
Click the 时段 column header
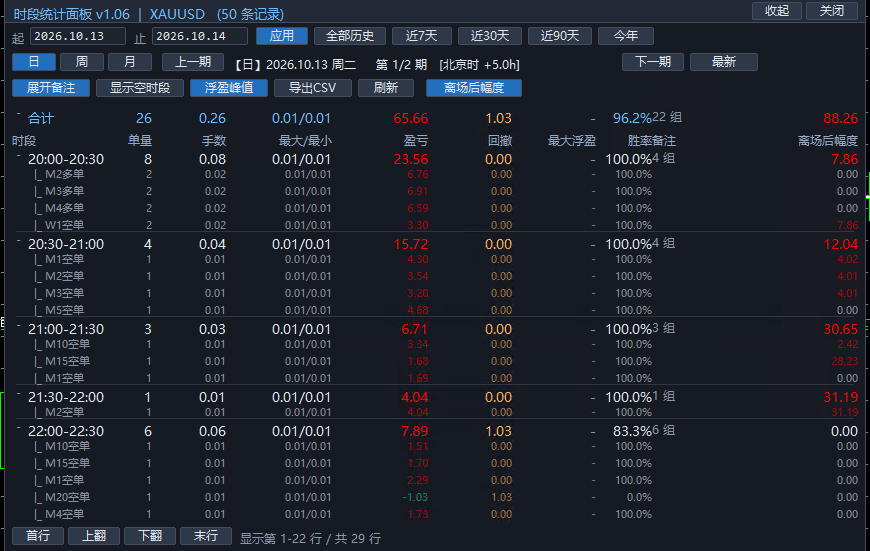point(24,141)
